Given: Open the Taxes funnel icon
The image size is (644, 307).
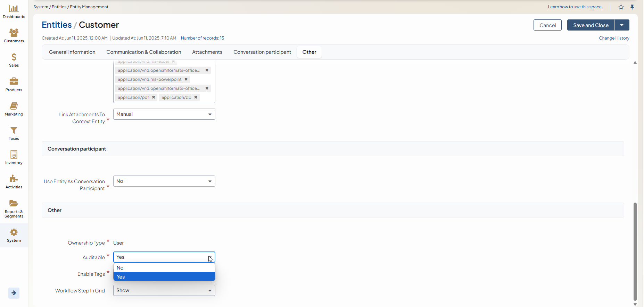Looking at the screenshot, I should click(x=14, y=130).
